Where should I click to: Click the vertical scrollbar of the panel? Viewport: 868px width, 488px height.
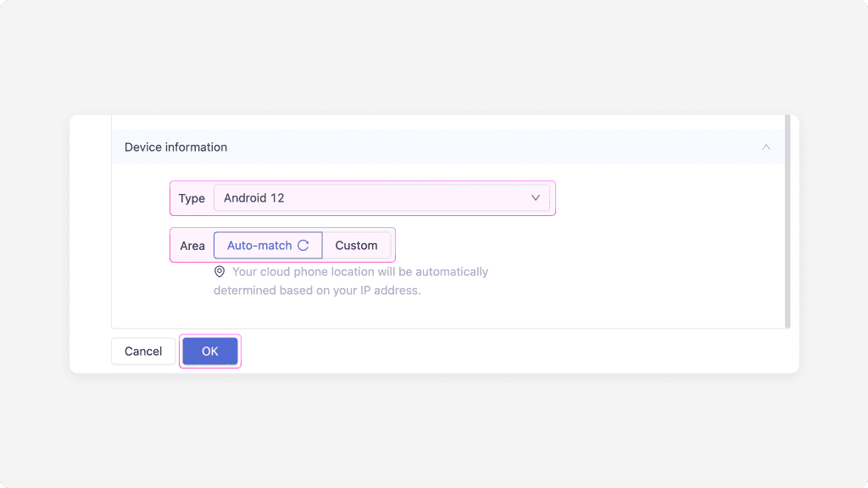(x=787, y=221)
